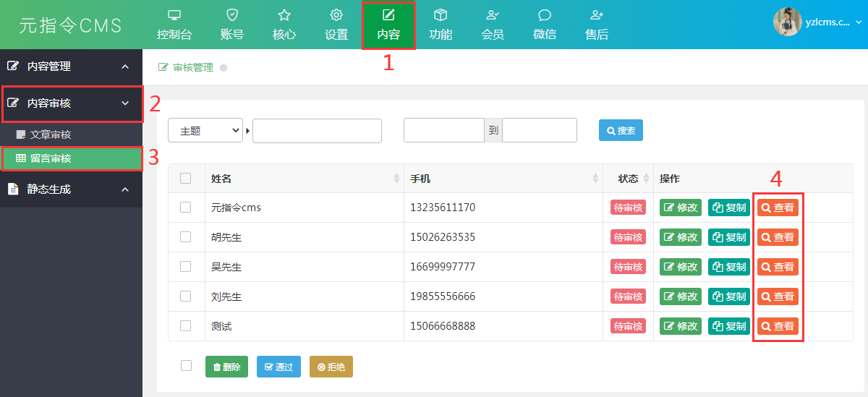Toggle the select-all checkbox in table header
Image resolution: width=868 pixels, height=397 pixels.
tap(186, 178)
